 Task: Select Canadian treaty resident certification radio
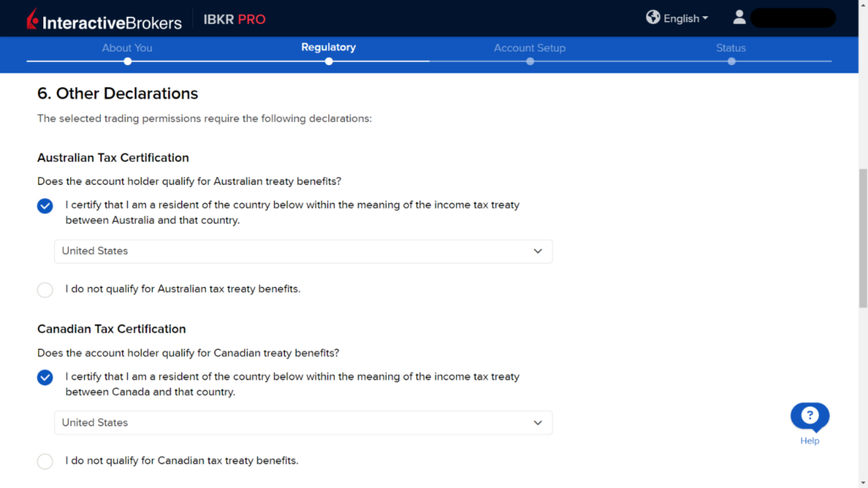[x=45, y=377]
